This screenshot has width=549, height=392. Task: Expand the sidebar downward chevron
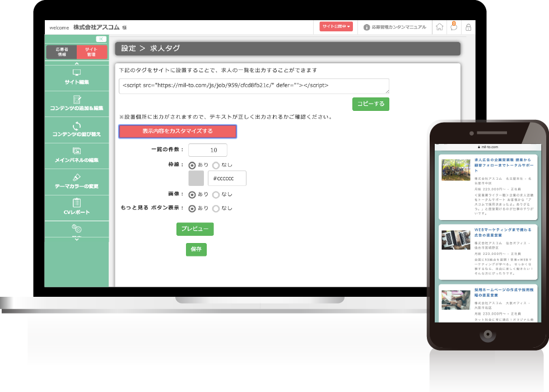(x=76, y=240)
